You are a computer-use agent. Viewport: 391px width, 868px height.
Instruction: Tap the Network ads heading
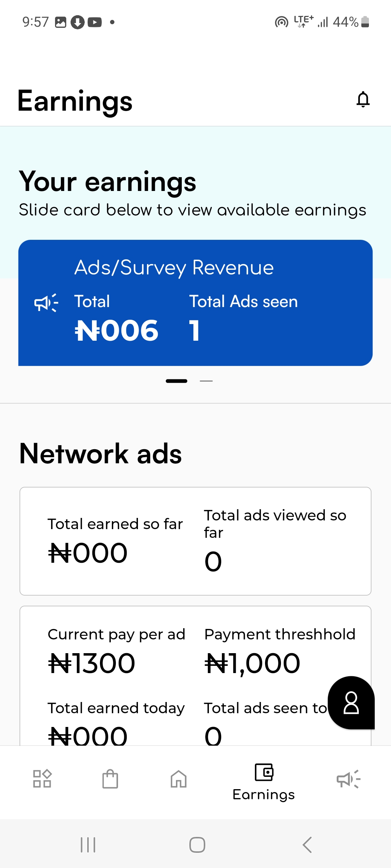(x=101, y=454)
